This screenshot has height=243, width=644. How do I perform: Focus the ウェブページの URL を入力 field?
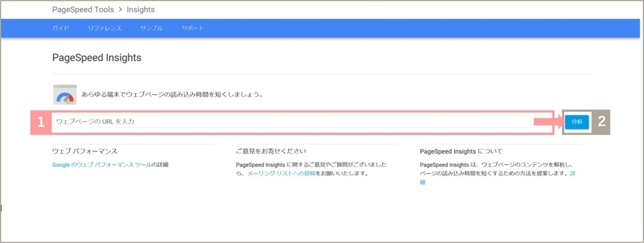[302, 122]
